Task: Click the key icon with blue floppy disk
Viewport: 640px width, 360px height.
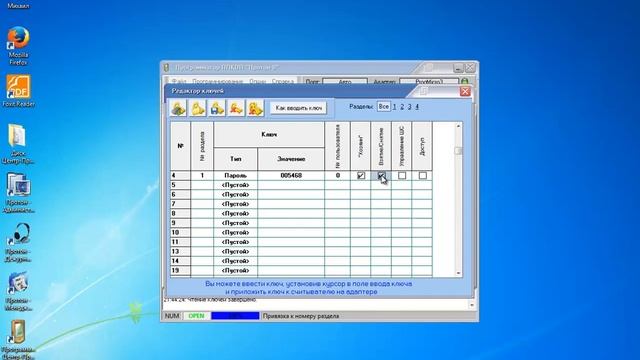Action: pos(217,108)
